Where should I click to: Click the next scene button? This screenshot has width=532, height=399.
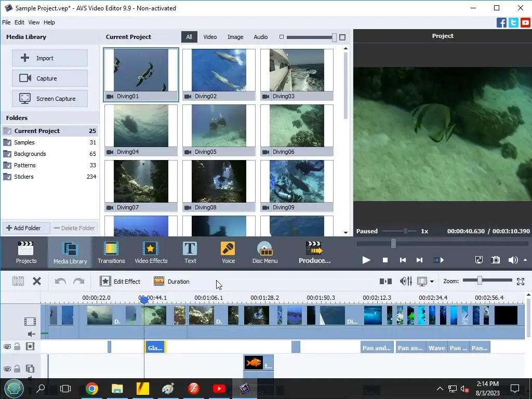click(438, 260)
